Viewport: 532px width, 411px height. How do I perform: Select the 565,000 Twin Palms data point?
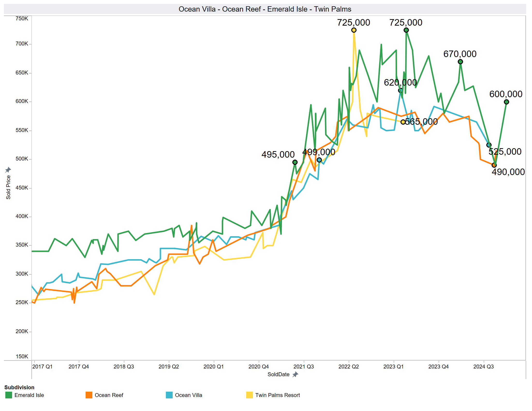click(x=403, y=122)
